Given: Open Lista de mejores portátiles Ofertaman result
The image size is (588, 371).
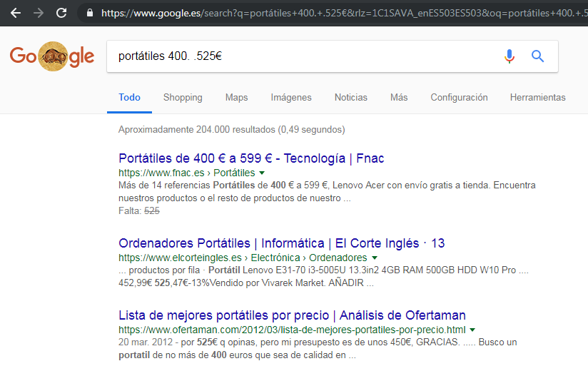Looking at the screenshot, I should [292, 315].
